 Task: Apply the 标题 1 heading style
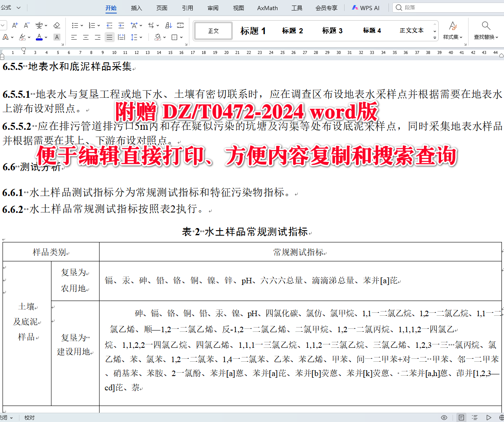tap(253, 30)
